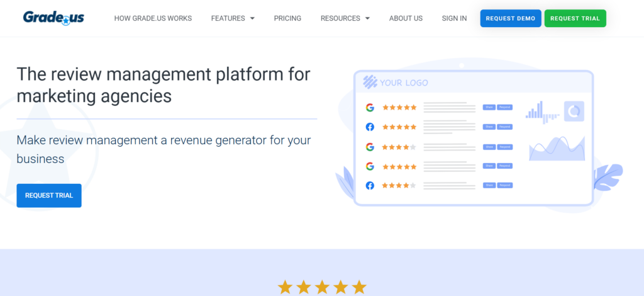Click the green Request Trial header button
The image size is (644, 296).
pyautogui.click(x=575, y=18)
